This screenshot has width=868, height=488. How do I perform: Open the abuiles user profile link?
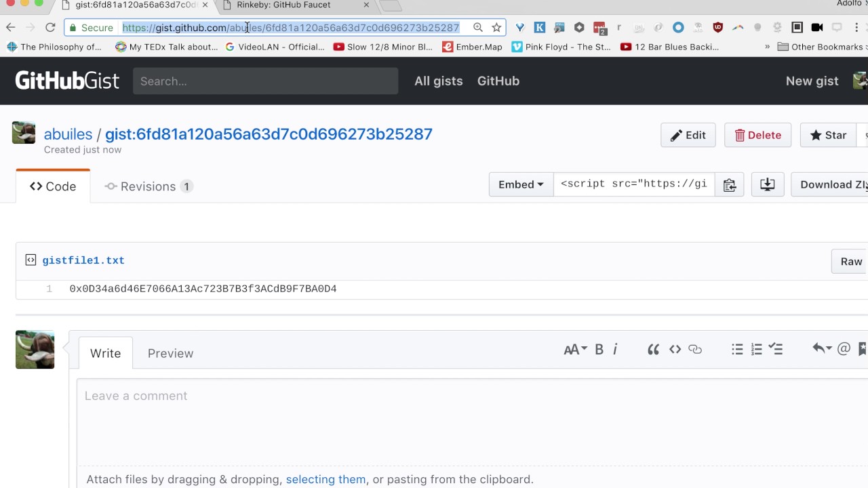[x=68, y=134]
